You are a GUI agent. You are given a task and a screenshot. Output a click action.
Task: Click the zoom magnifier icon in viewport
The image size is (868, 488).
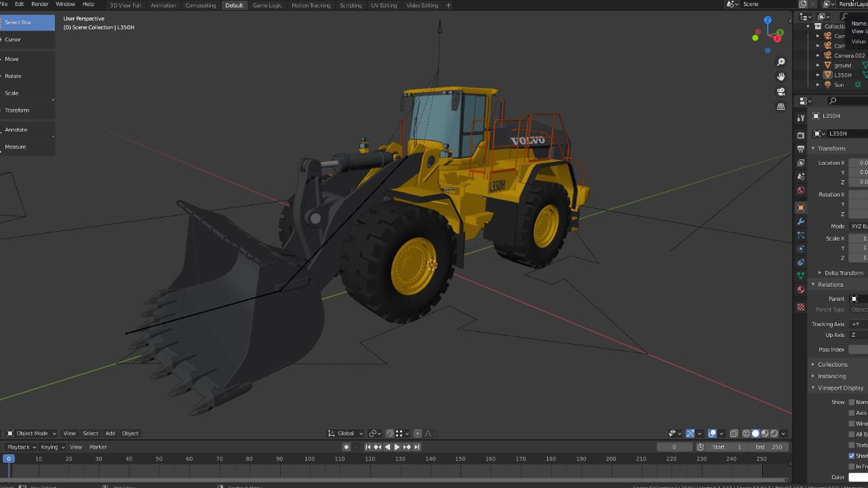[x=781, y=62]
